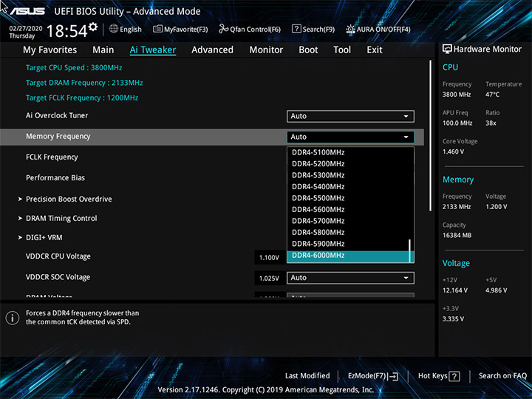
Task: Click the Memory Frequency Auto dropdown
Action: tap(350, 137)
